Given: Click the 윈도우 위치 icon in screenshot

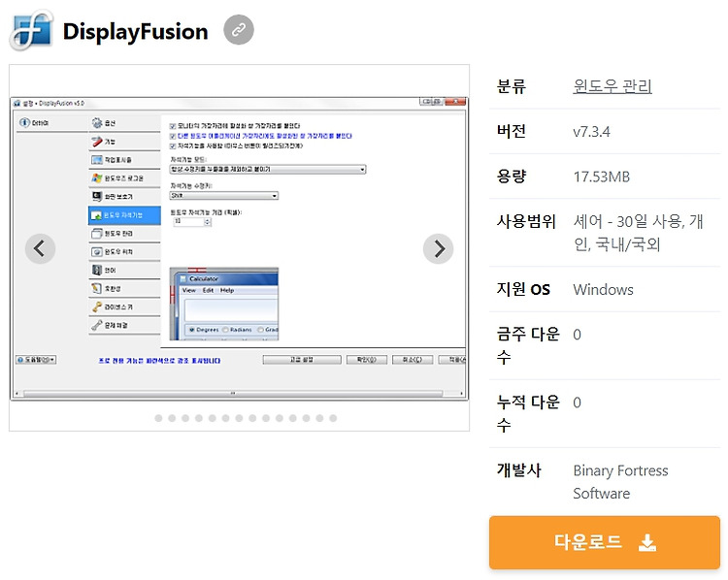Looking at the screenshot, I should [x=97, y=252].
